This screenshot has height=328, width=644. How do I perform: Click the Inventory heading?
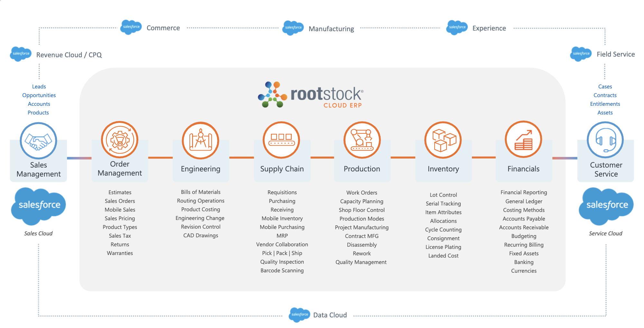(x=443, y=169)
